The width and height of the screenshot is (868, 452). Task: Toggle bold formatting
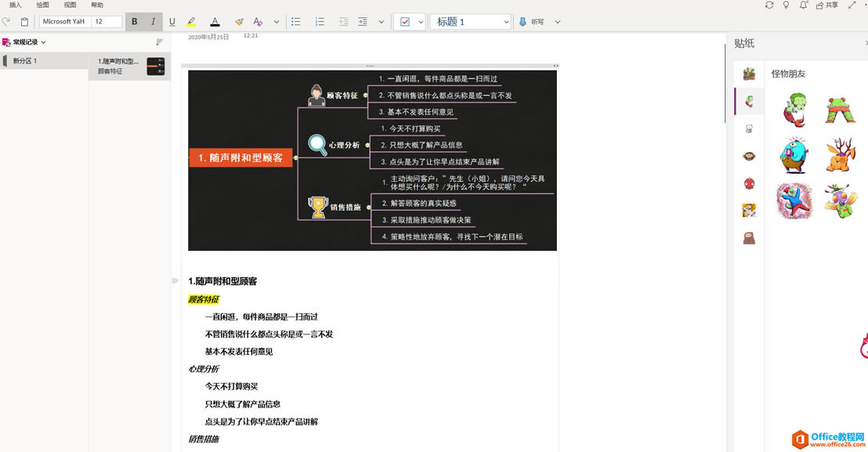click(x=134, y=21)
